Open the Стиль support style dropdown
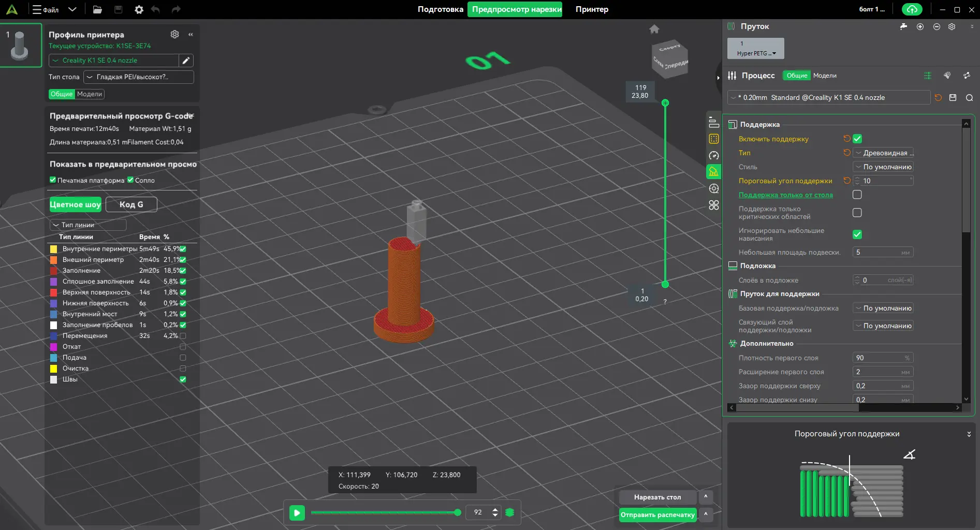980x530 pixels. [x=883, y=167]
